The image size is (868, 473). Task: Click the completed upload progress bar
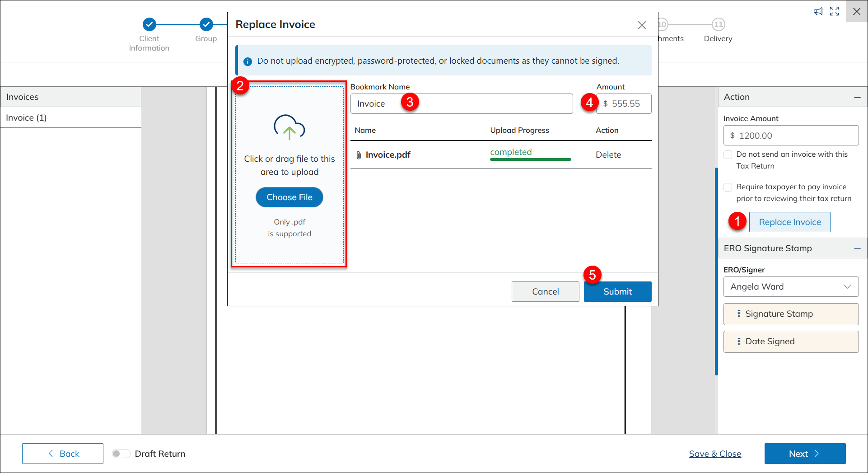[x=530, y=159]
